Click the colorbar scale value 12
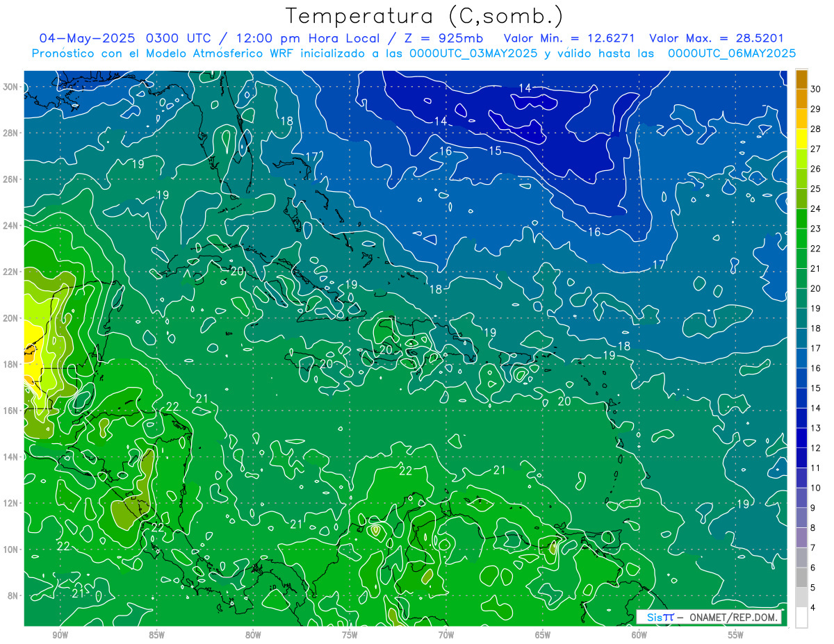834x644 pixels. [x=816, y=448]
